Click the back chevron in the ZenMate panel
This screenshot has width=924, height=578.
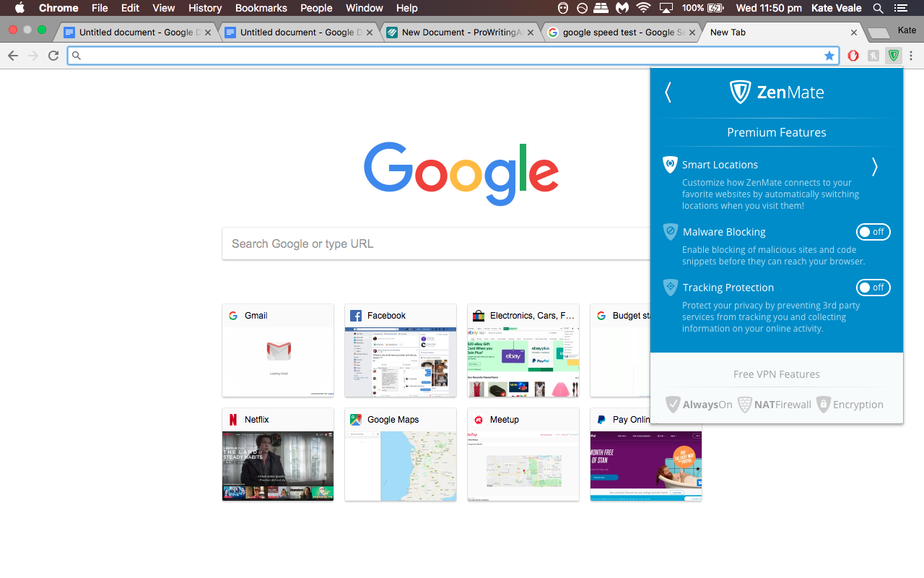[x=668, y=92]
